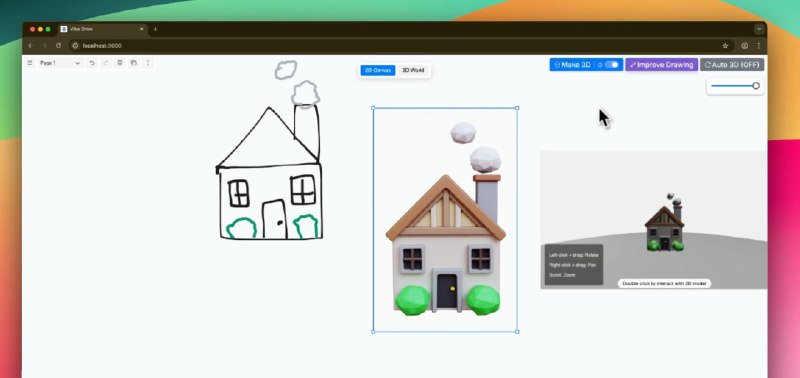Switch to the 2D Canvas tab
The width and height of the screenshot is (800, 378).
point(378,70)
